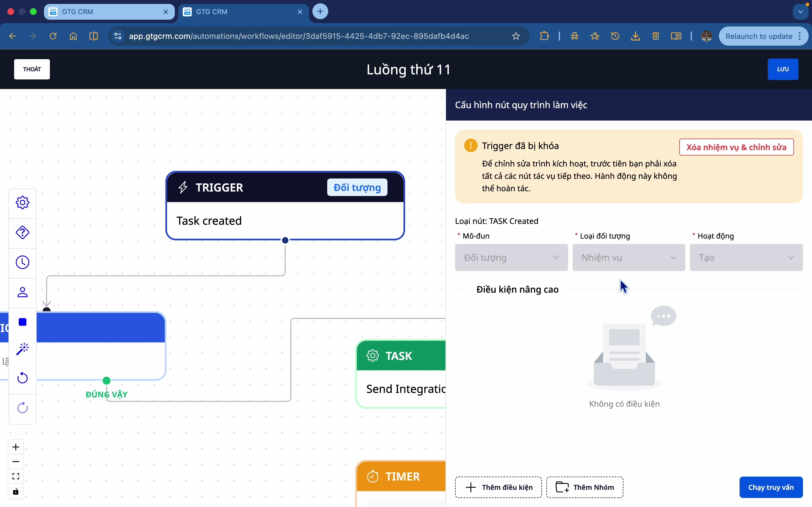Viewport: 812px width, 507px height.
Task: Toggle the canvas lock icon
Action: [x=16, y=492]
